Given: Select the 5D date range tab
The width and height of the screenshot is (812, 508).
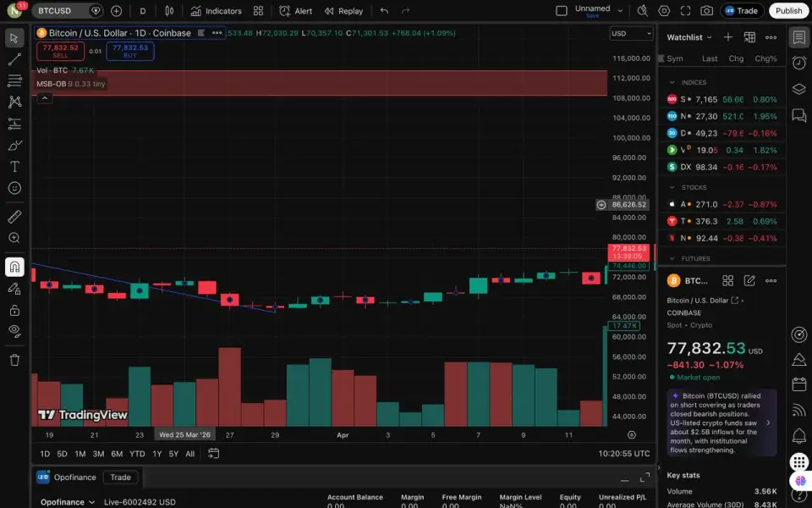Looking at the screenshot, I should coord(62,454).
